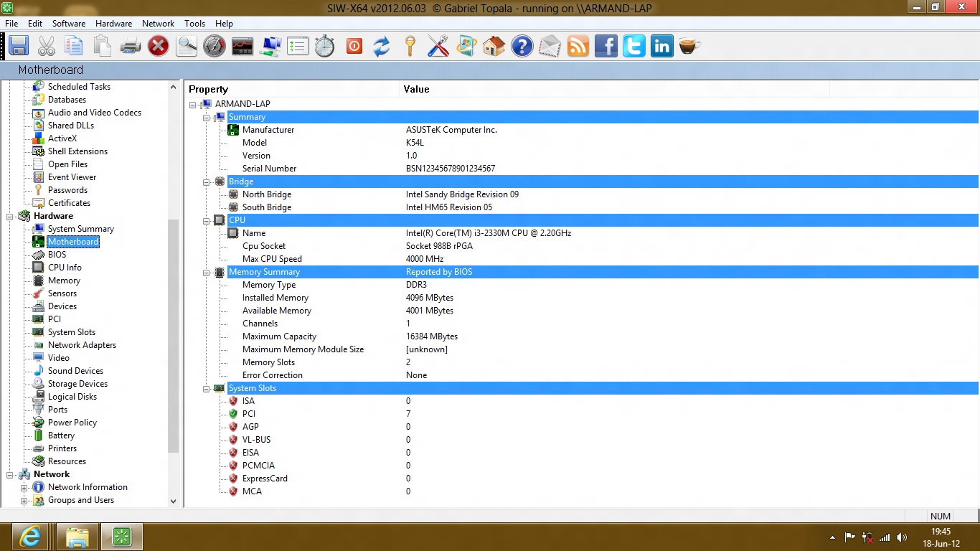Click the network computers toolbar icon
Image resolution: width=980 pixels, height=551 pixels.
click(x=270, y=47)
